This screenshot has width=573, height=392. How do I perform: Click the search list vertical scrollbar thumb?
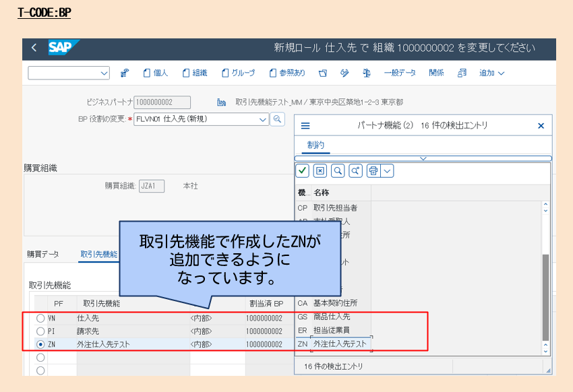(x=545, y=297)
